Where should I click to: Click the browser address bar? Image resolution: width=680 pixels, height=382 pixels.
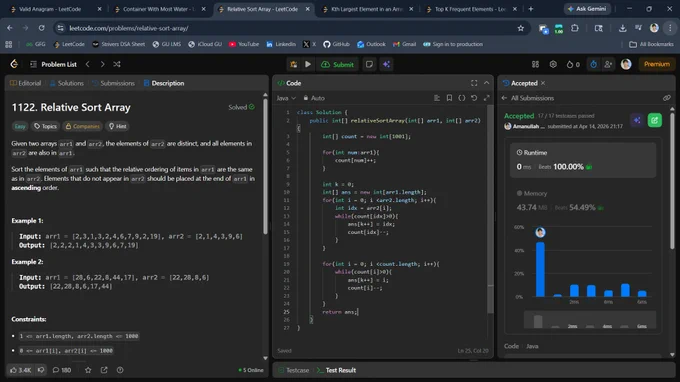tap(291, 28)
